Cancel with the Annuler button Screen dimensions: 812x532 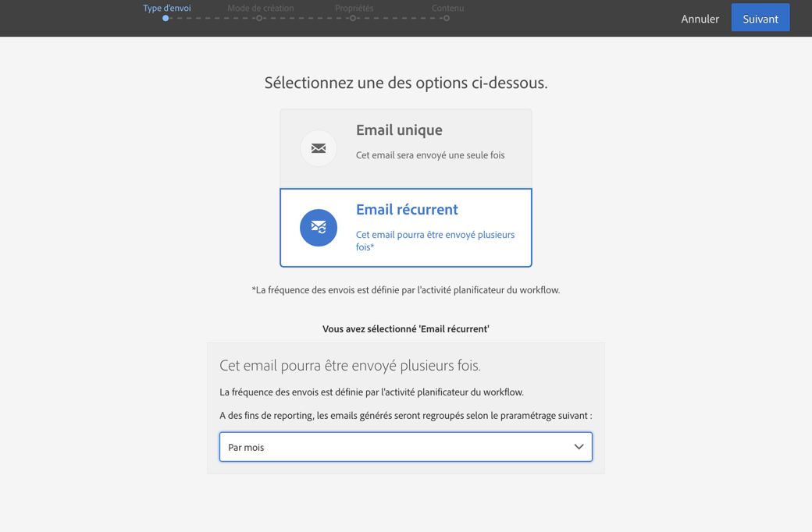point(700,19)
